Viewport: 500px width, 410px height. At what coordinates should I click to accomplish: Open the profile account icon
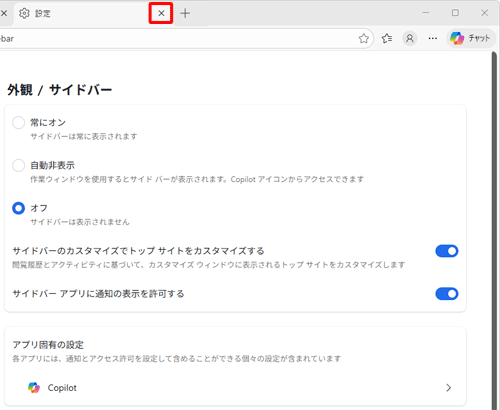[x=410, y=39]
